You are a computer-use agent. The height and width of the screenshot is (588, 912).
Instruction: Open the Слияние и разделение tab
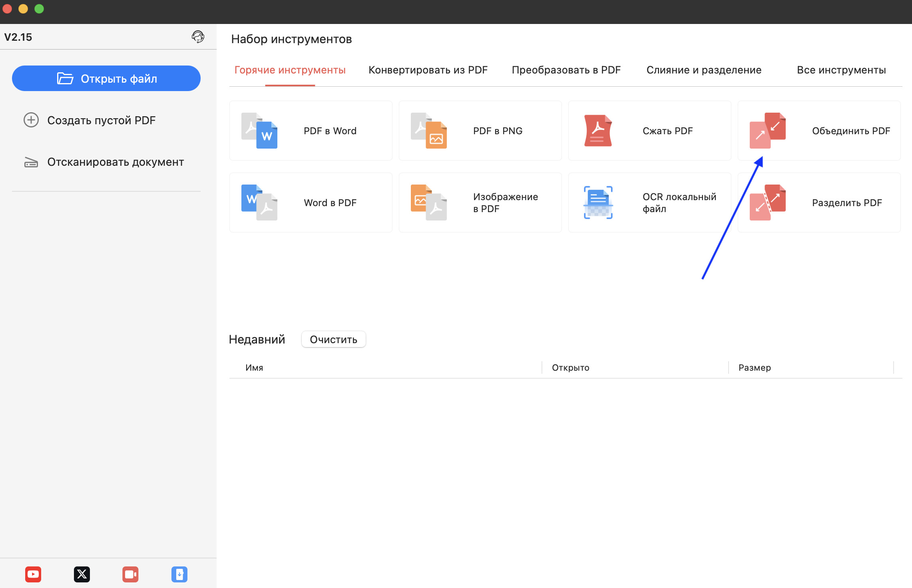pos(704,70)
